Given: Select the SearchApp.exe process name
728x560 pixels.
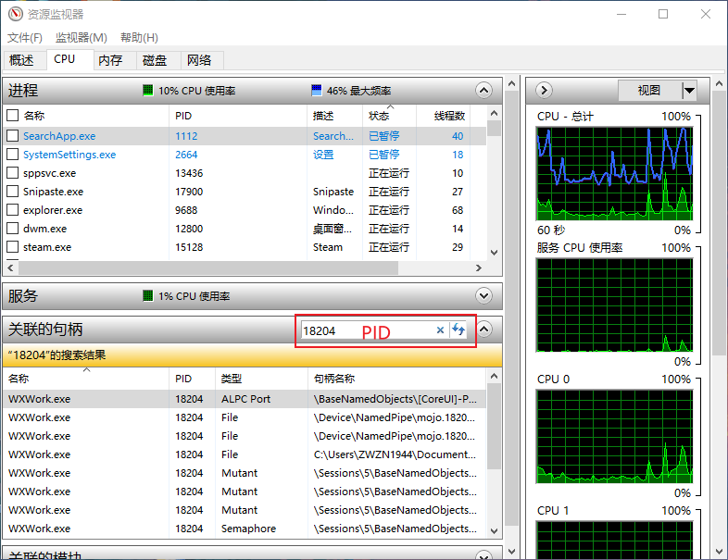Looking at the screenshot, I should click(59, 136).
